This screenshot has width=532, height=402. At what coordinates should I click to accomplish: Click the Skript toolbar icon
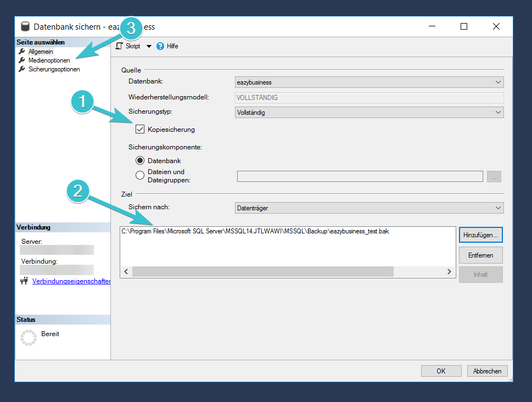click(x=119, y=46)
